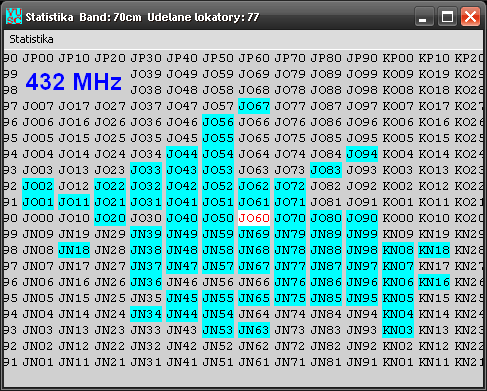This screenshot has width=487, height=391.
Task: Click unworked locator JO82
Action: point(326,186)
